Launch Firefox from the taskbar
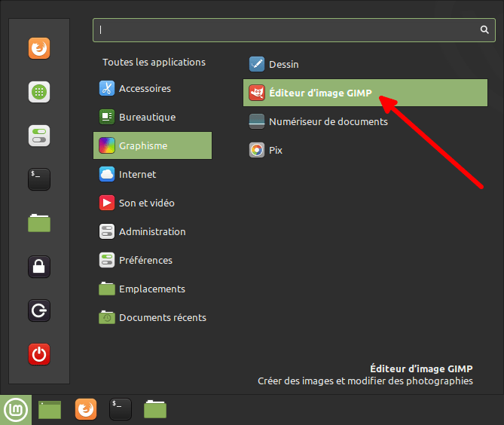 pyautogui.click(x=86, y=409)
